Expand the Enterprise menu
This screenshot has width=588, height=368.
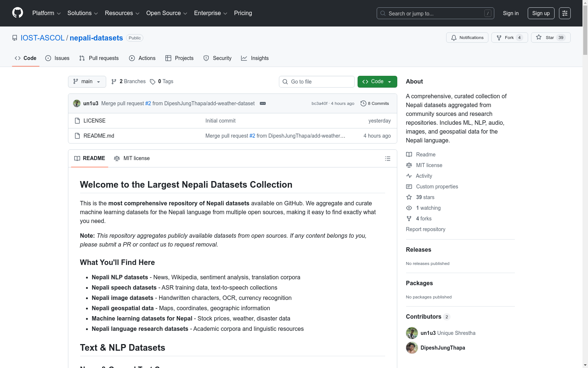211,13
